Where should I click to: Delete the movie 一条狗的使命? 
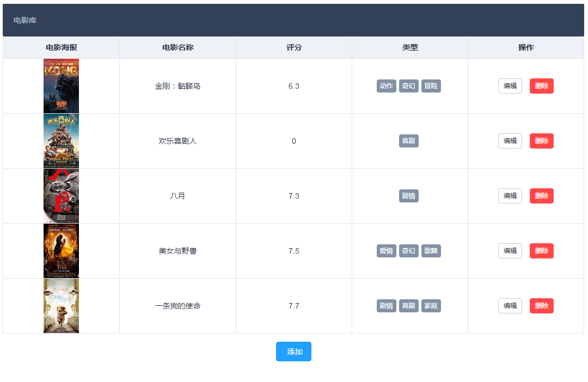click(541, 305)
